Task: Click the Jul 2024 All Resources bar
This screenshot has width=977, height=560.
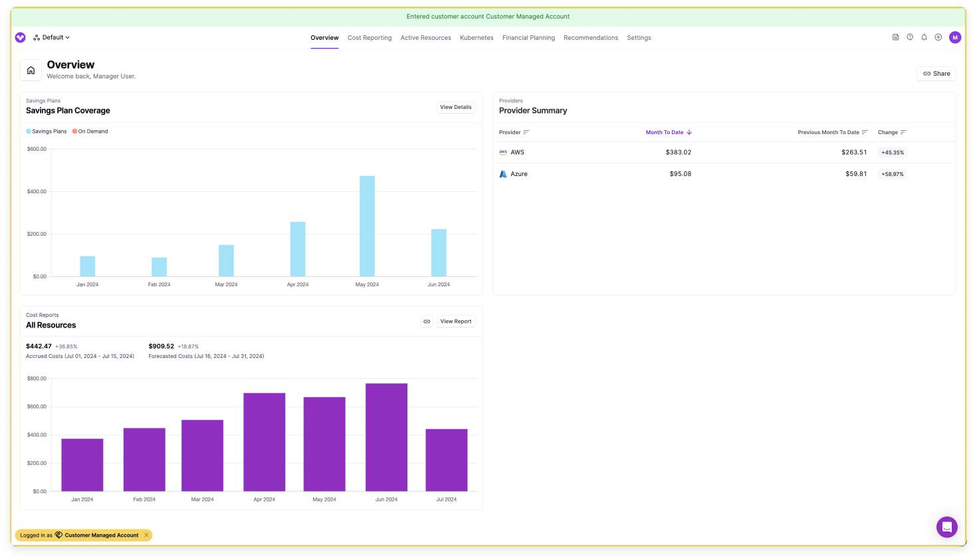Action: click(447, 460)
